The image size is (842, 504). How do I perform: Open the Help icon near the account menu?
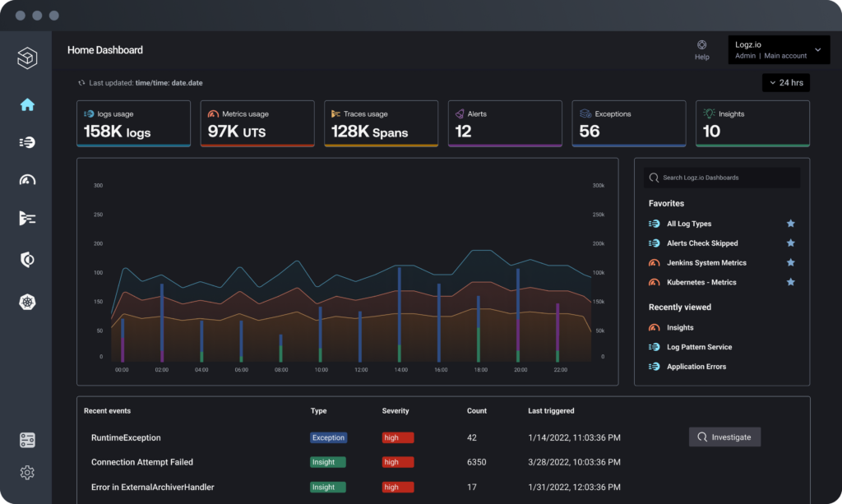tap(701, 47)
